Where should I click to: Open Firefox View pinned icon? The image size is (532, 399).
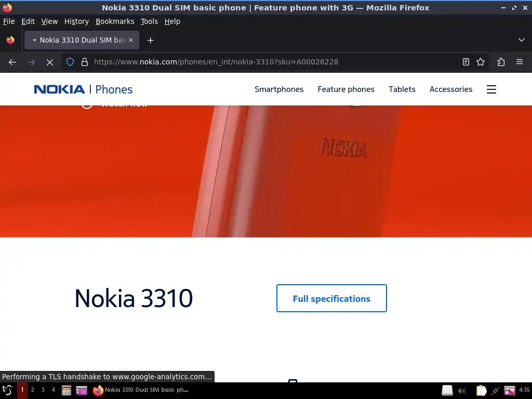10,40
